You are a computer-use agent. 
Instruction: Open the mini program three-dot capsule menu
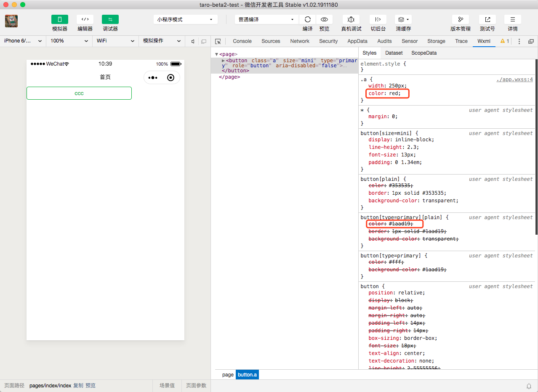[x=153, y=77]
